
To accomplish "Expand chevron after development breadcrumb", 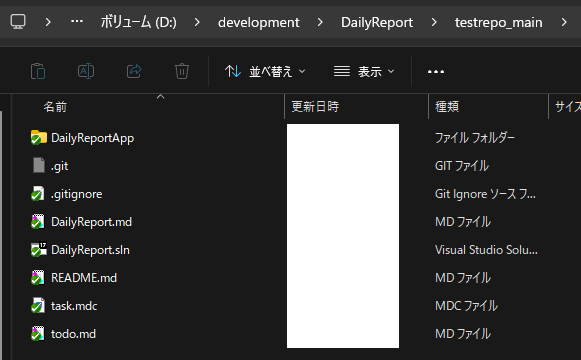I will click(320, 22).
